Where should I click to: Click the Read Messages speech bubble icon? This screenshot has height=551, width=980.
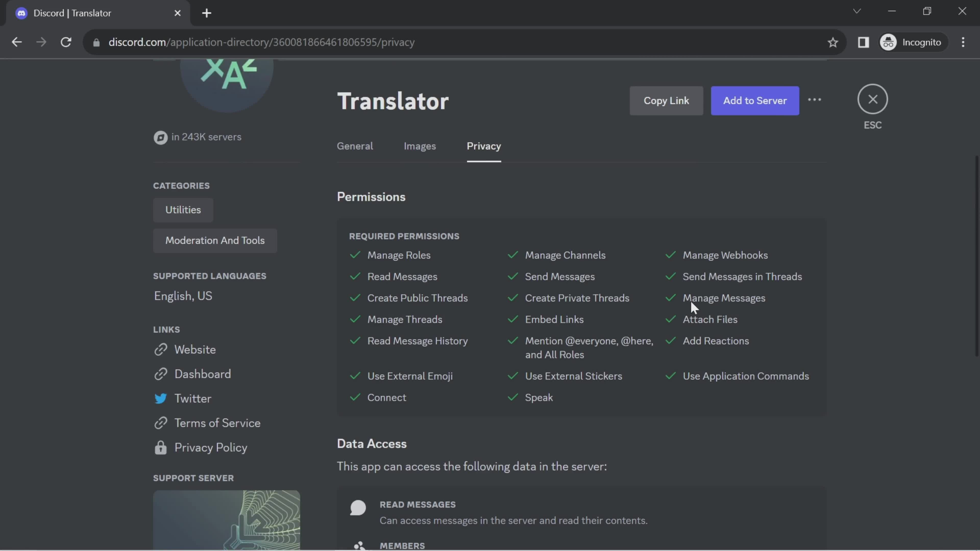[x=358, y=508]
